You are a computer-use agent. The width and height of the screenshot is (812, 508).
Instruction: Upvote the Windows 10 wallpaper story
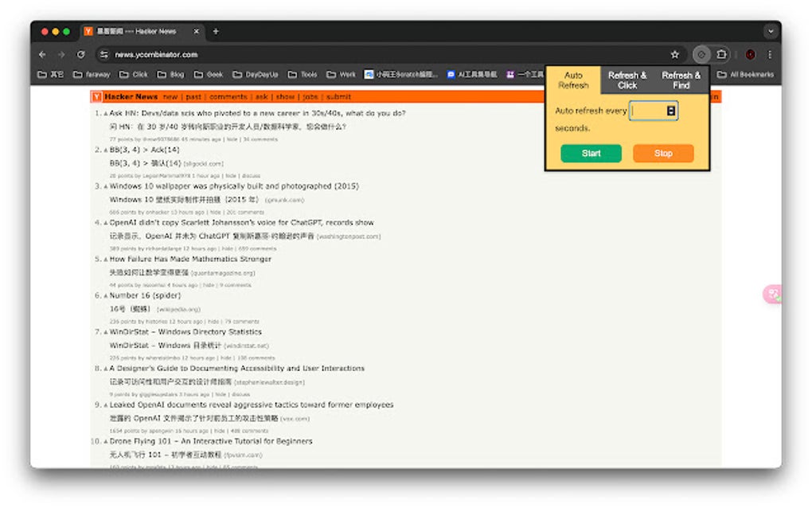pos(105,186)
